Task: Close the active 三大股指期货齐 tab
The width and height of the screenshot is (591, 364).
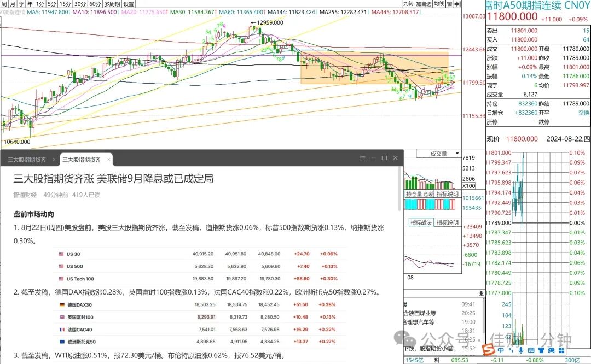Action: pyautogui.click(x=108, y=160)
